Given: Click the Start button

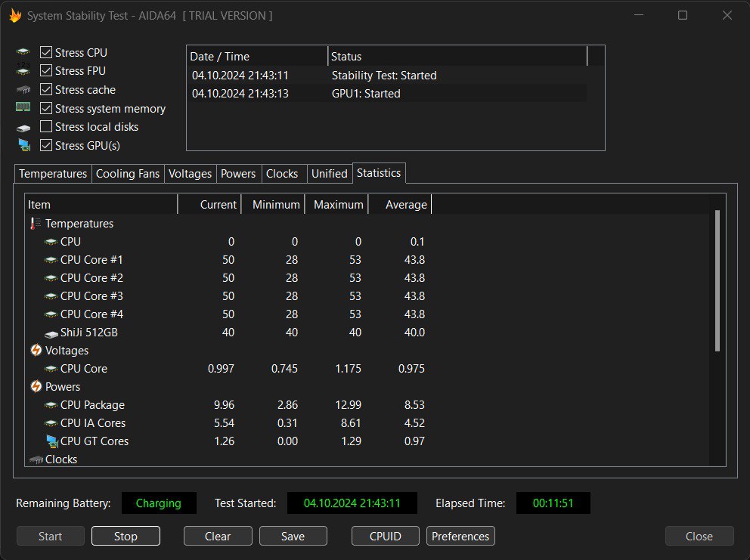Looking at the screenshot, I should click(50, 536).
